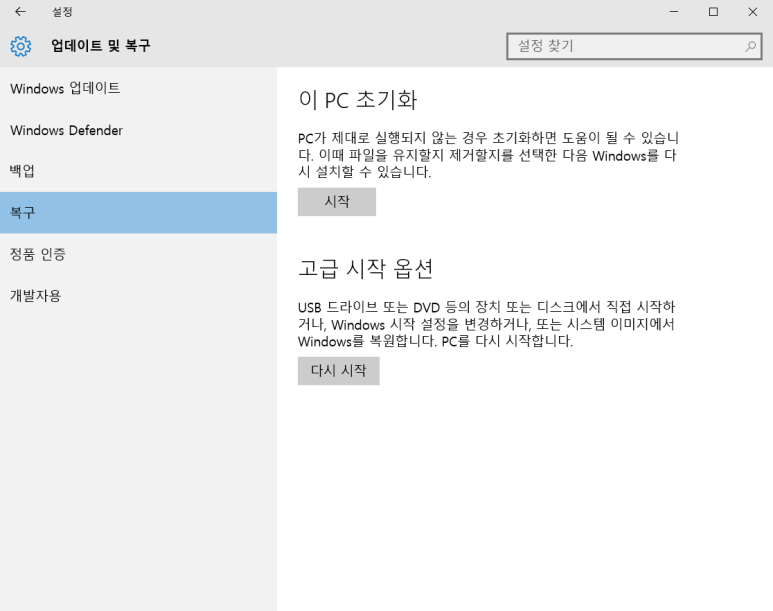
Task: Click the 설정 window title text
Action: pos(63,12)
